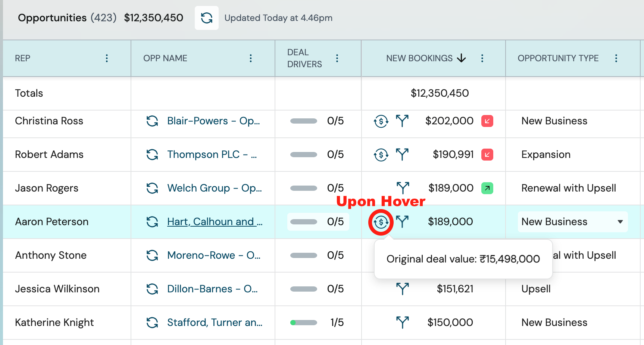Viewport: 644px width, 345px height.
Task: Click the refresh opportunities button at top
Action: [x=207, y=18]
